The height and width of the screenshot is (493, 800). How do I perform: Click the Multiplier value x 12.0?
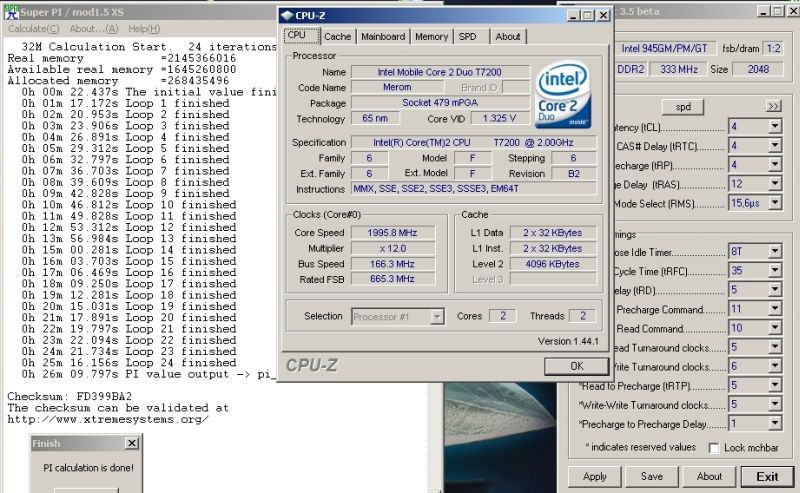pyautogui.click(x=392, y=249)
